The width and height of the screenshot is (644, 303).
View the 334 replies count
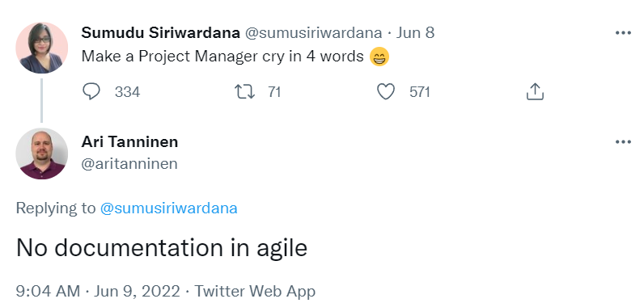(x=127, y=92)
